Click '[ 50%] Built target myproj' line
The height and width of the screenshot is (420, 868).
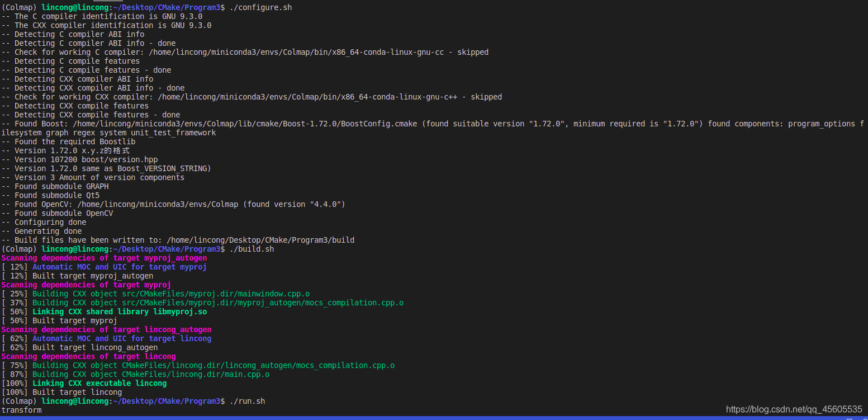[x=59, y=320]
